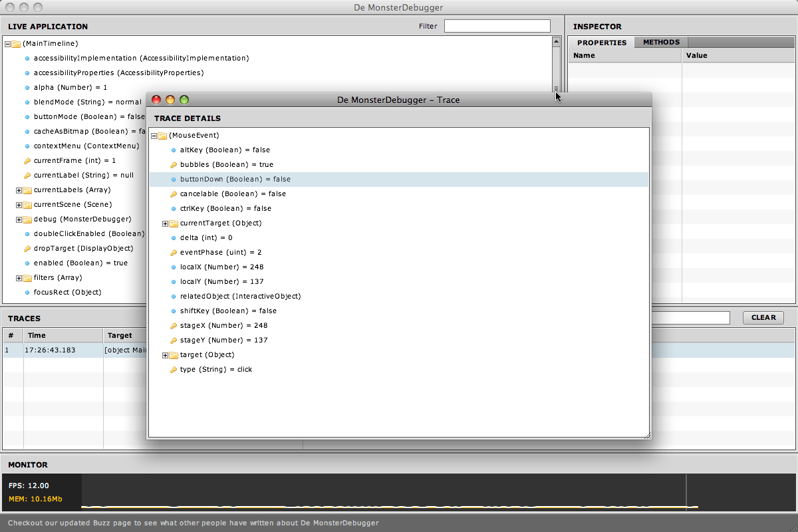Click the Name column header in Inspector
798x532 pixels.
click(625, 56)
